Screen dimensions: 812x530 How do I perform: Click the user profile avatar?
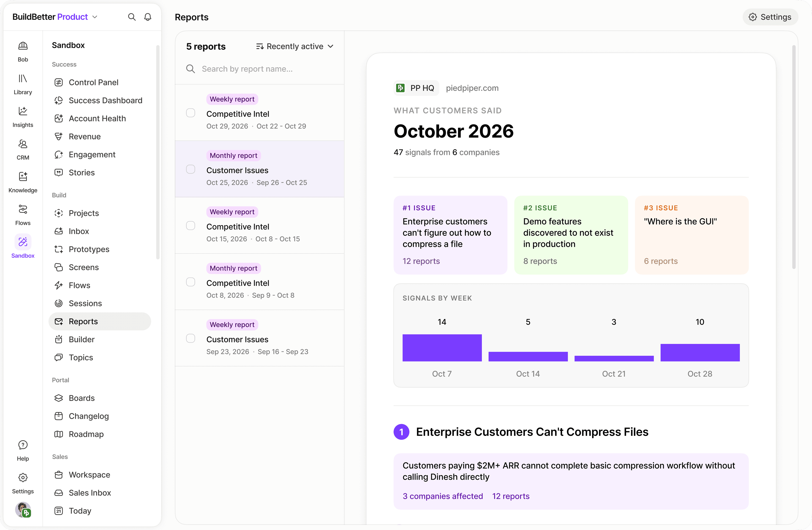[x=23, y=510]
